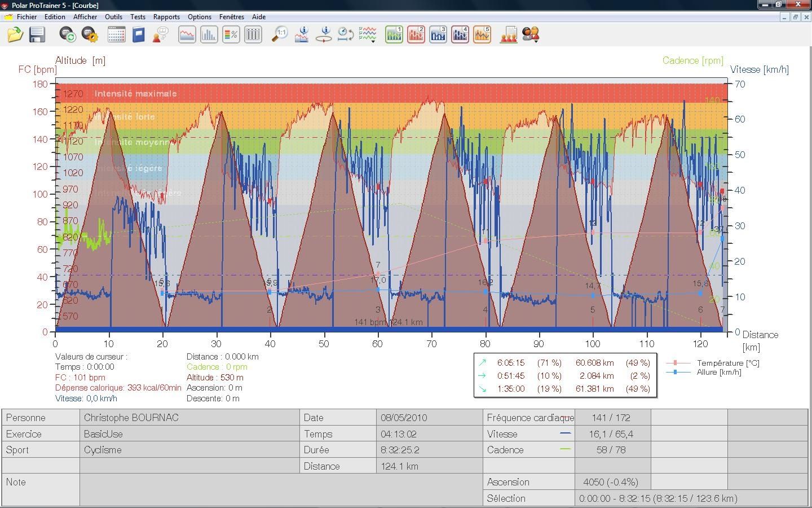812x508 pixels.
Task: Select graph preset 5 orange icon
Action: [x=482, y=34]
